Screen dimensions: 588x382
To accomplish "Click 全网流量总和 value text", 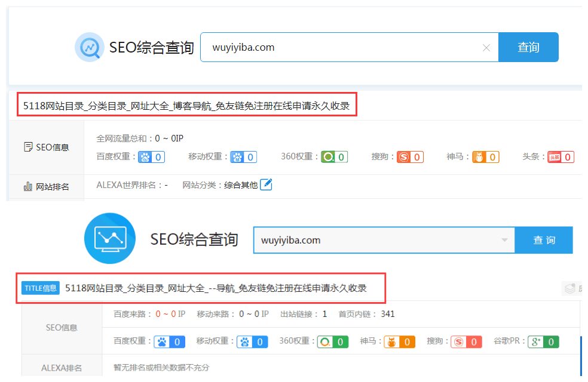I will coord(169,138).
